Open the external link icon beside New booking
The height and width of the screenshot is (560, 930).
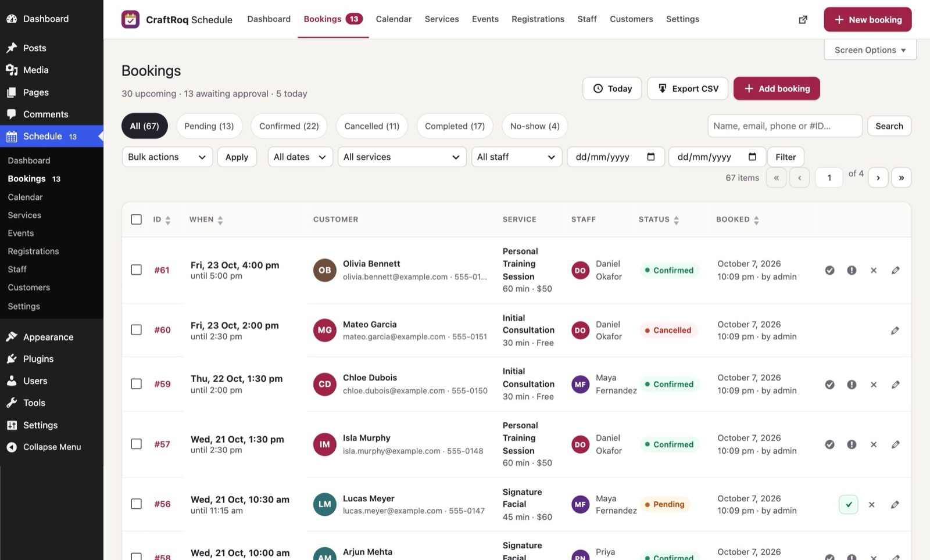[803, 20]
